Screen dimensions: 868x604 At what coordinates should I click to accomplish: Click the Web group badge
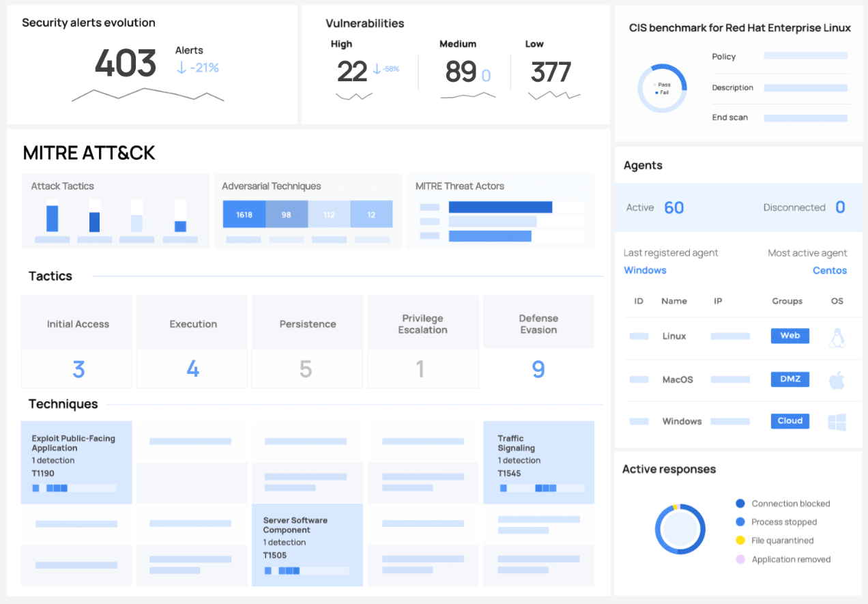tap(790, 336)
